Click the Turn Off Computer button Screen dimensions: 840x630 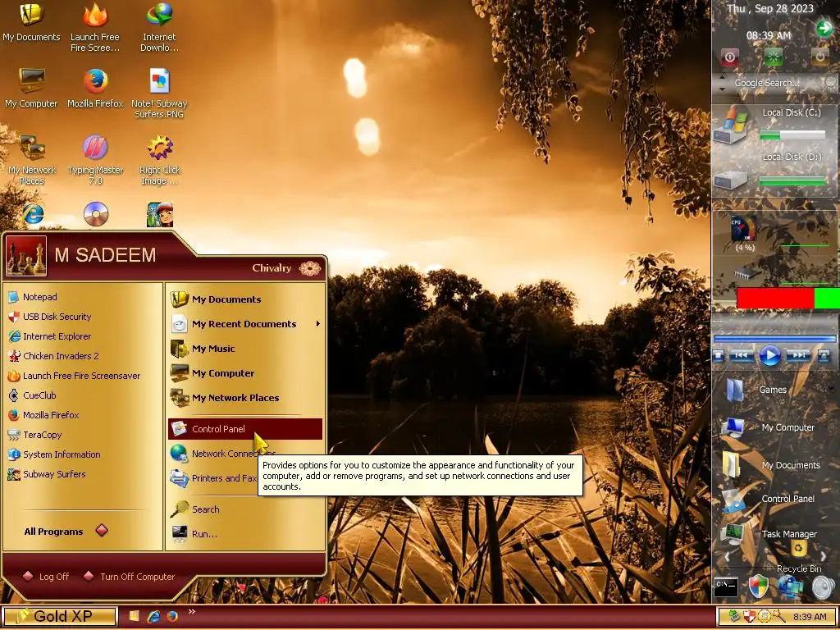(x=130, y=577)
